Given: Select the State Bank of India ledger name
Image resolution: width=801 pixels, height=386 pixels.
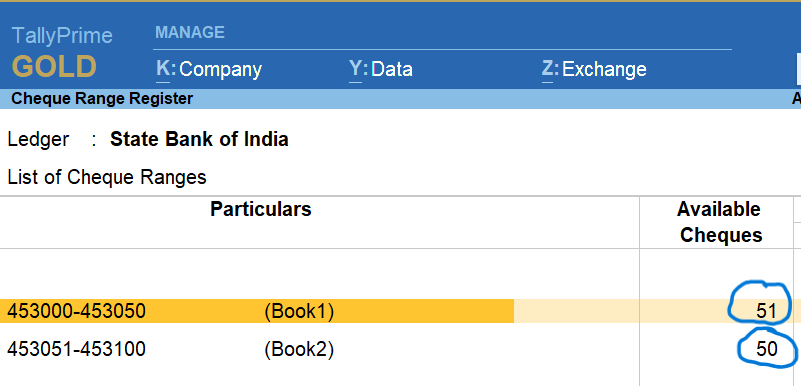Looking at the screenshot, I should [x=199, y=139].
